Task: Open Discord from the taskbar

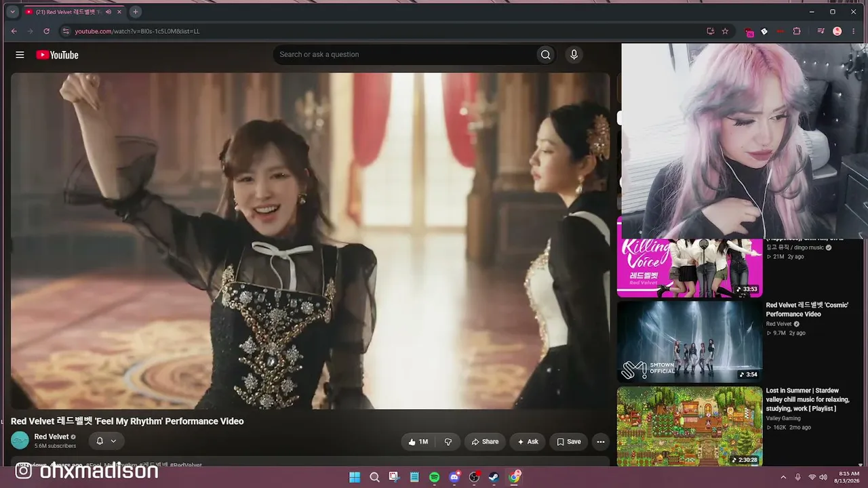Action: click(454, 477)
